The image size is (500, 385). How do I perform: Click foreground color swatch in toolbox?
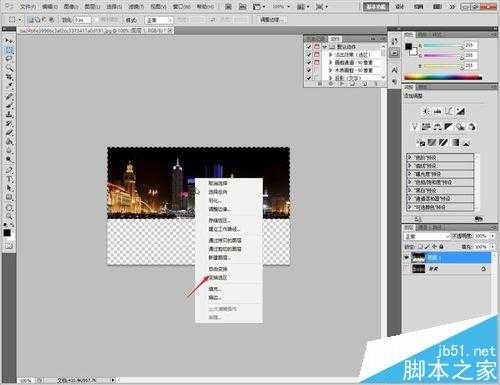click(x=7, y=233)
